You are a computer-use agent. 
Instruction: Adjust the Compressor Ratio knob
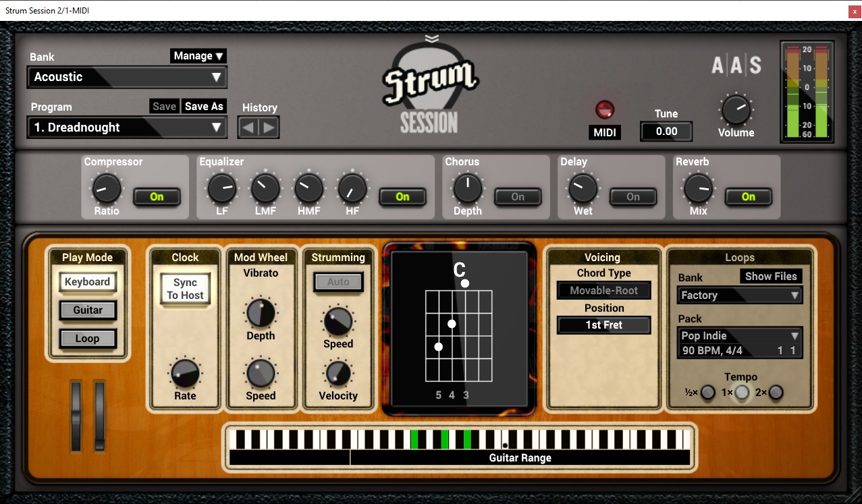(105, 189)
